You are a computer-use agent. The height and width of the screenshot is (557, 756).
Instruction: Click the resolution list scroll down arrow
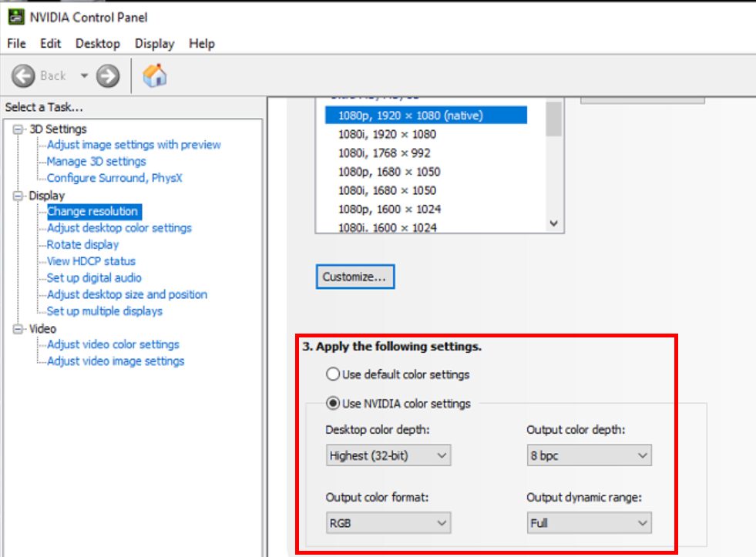tap(553, 223)
